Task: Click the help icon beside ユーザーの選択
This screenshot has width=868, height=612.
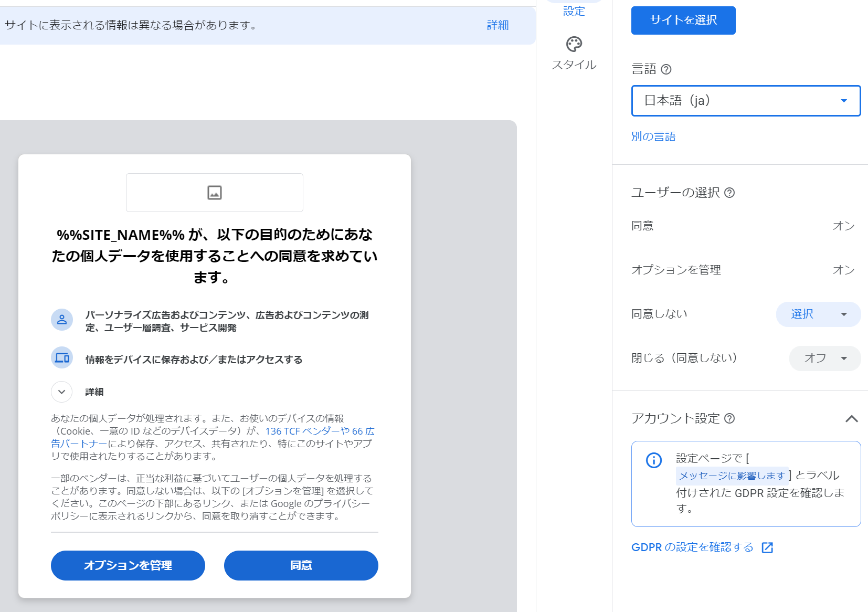Action: tap(729, 193)
